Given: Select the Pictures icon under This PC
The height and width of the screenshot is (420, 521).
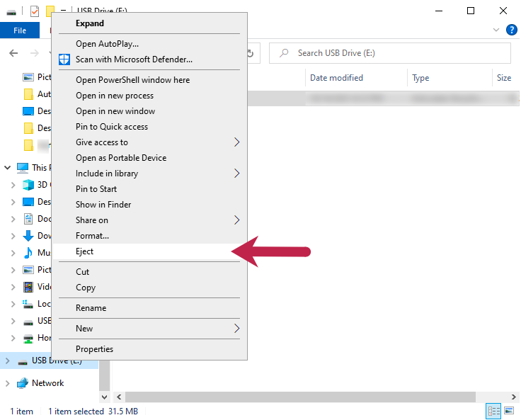Looking at the screenshot, I should tap(28, 270).
